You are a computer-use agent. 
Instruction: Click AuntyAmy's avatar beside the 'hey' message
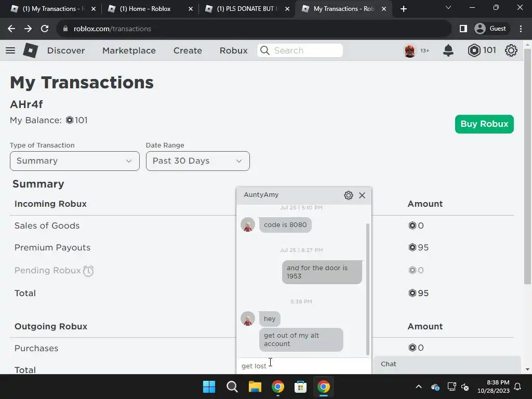[248, 318]
